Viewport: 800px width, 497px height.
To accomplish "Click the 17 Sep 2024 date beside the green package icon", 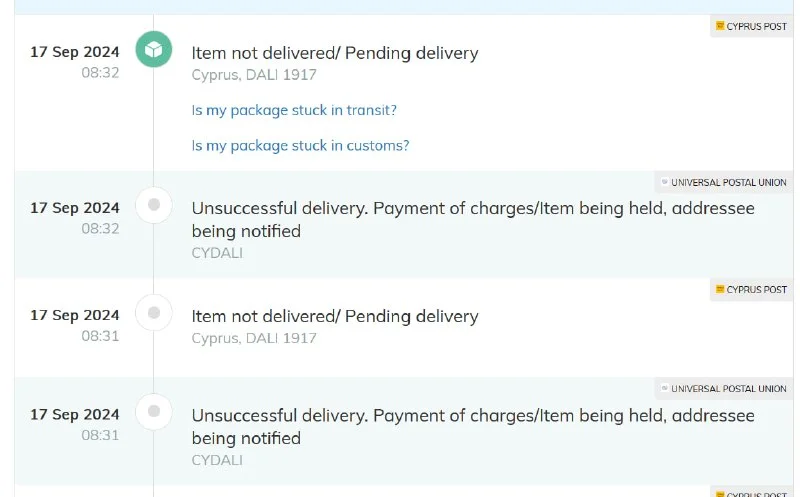I will coord(75,52).
